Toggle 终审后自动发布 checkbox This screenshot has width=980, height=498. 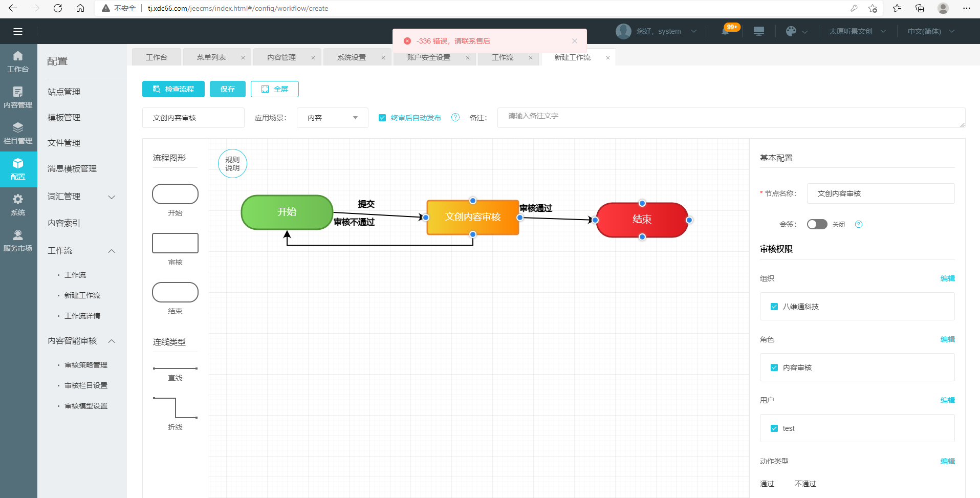click(x=382, y=118)
